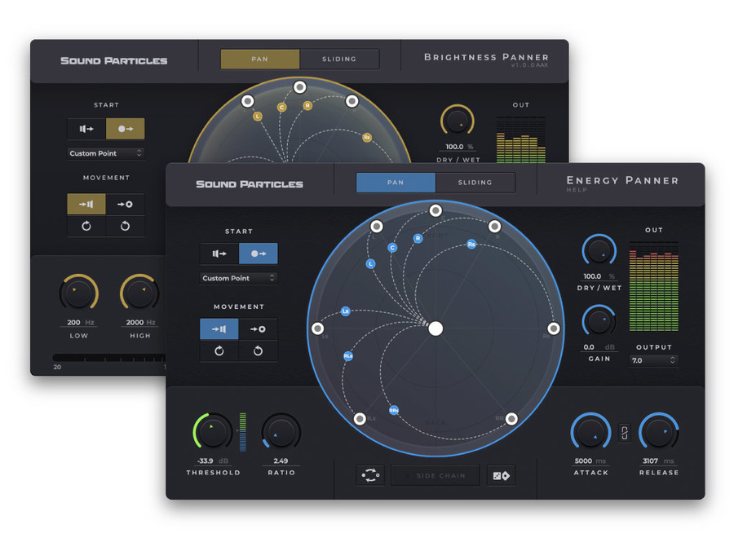Select the move-to-speaker movement icon
The width and height of the screenshot is (734, 560).
click(x=219, y=329)
